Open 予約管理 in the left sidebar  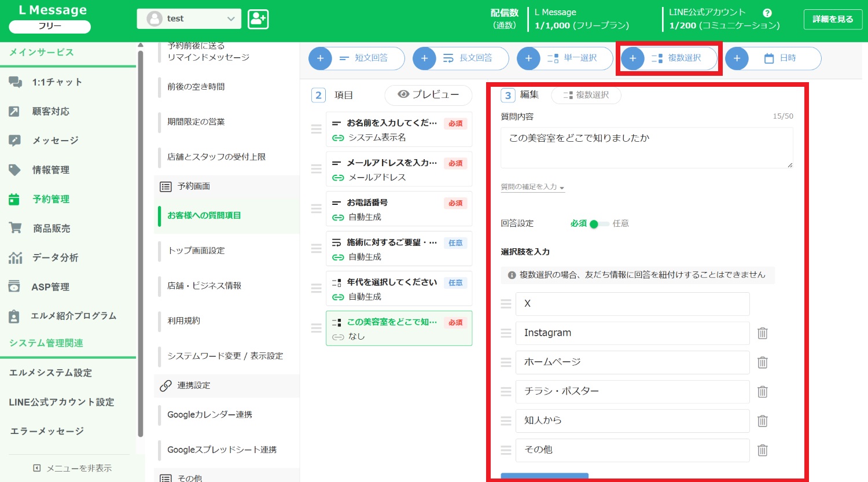click(51, 199)
